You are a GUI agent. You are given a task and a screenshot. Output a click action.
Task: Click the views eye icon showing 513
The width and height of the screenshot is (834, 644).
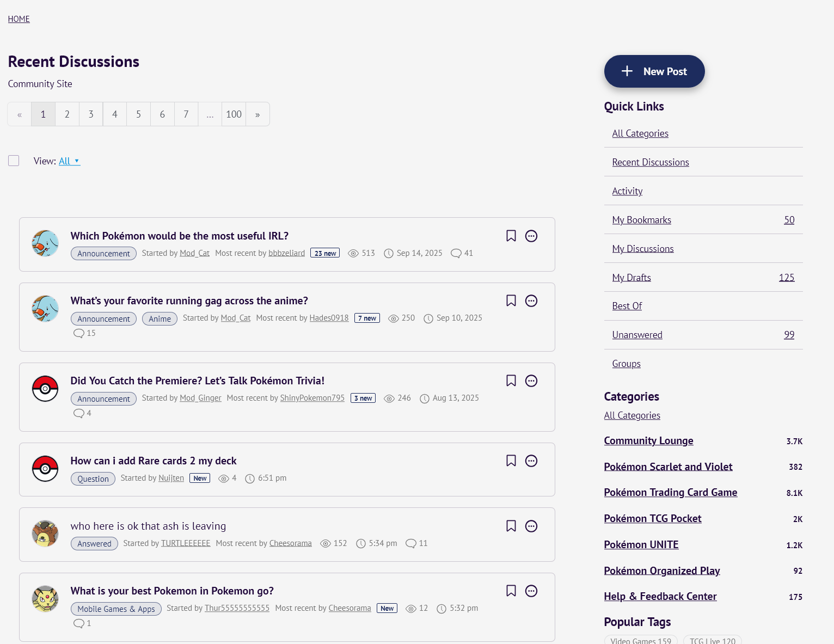(353, 253)
